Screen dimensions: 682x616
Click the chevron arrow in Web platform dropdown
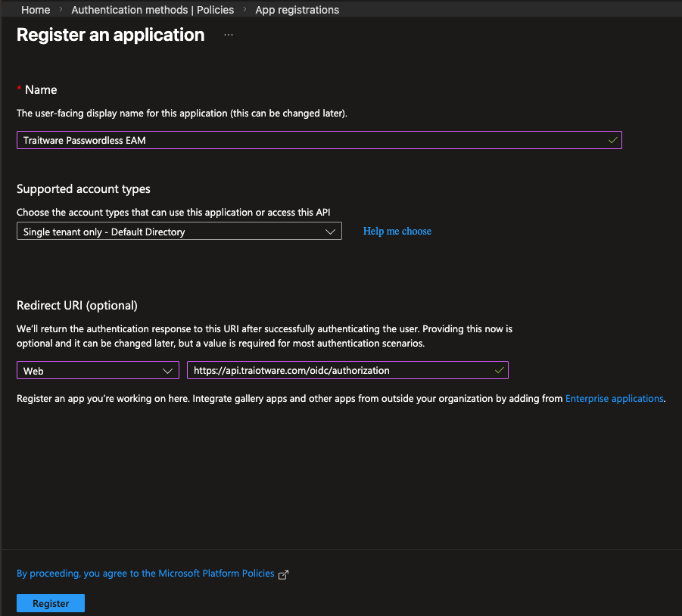[x=168, y=370]
